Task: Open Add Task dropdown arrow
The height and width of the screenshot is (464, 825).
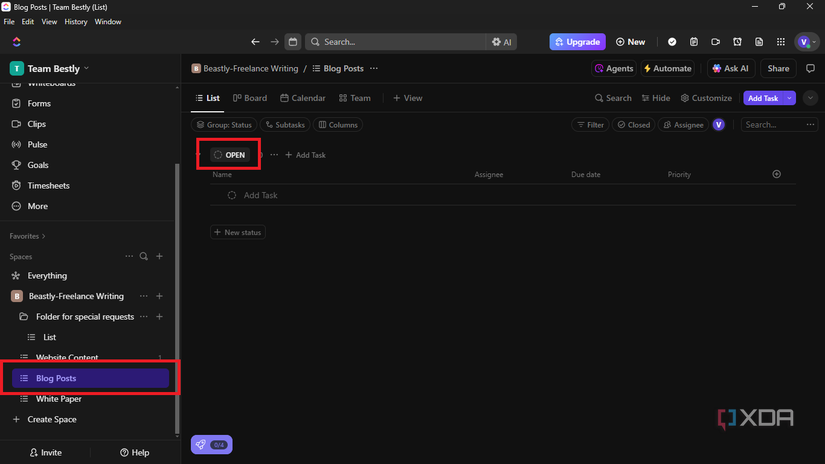Action: pos(789,98)
